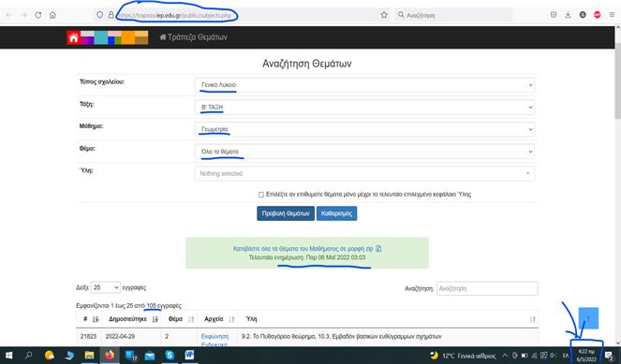Click the language indicator in the tray
Viewport: 621px width, 364px height.
[566, 356]
